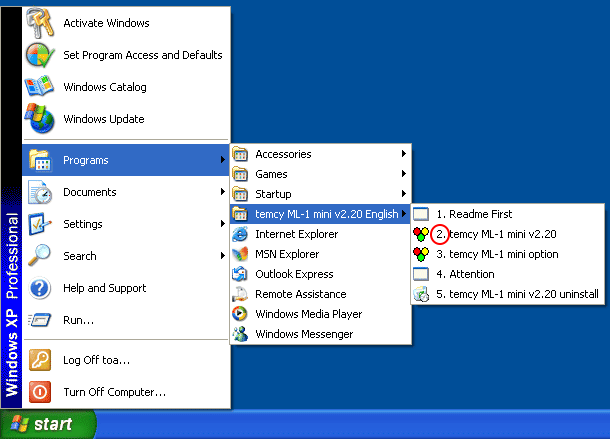This screenshot has width=610, height=439.
Task: Expand the Search submenu arrow
Action: pos(223,255)
